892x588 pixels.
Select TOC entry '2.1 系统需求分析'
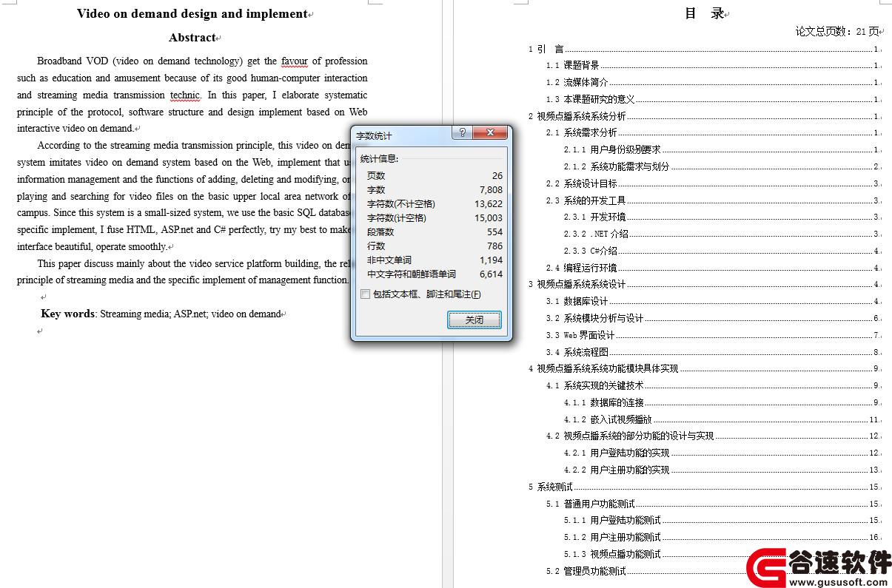[x=713, y=133]
